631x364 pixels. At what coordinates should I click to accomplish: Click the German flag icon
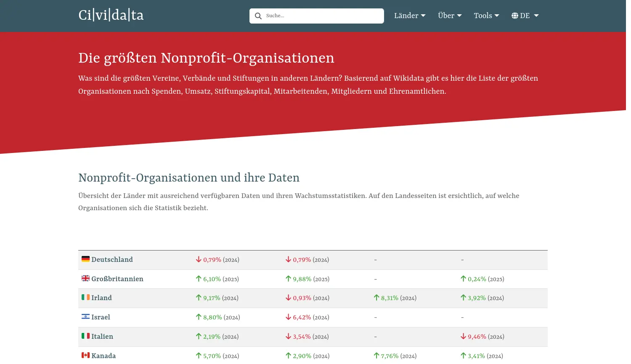pyautogui.click(x=86, y=259)
